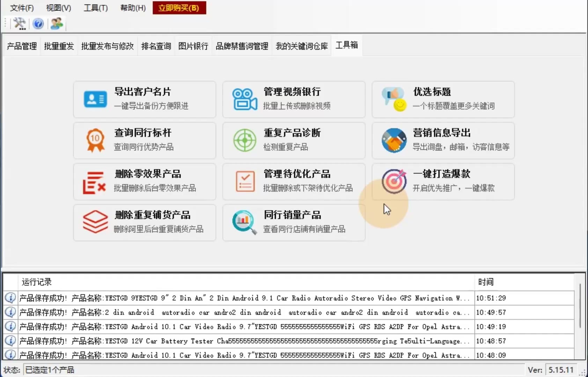The height and width of the screenshot is (377, 588).
Task: Click the 重复产品诊断 crosshair icon
Action: pos(245,140)
